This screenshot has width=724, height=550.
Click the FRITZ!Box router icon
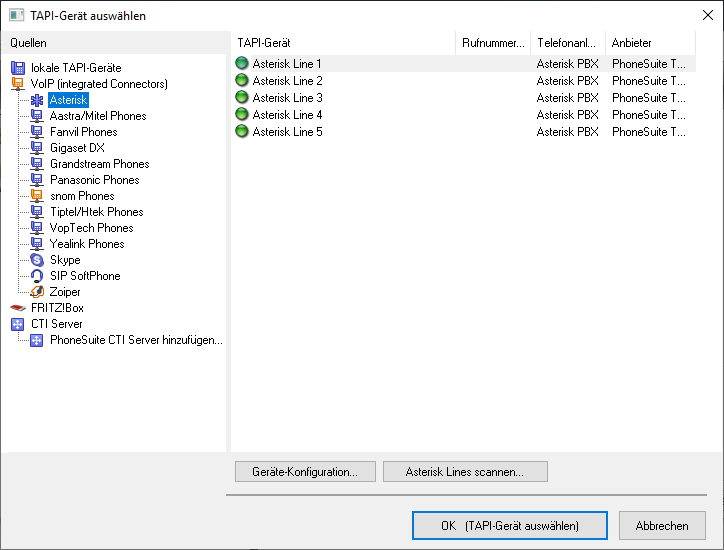tap(17, 308)
